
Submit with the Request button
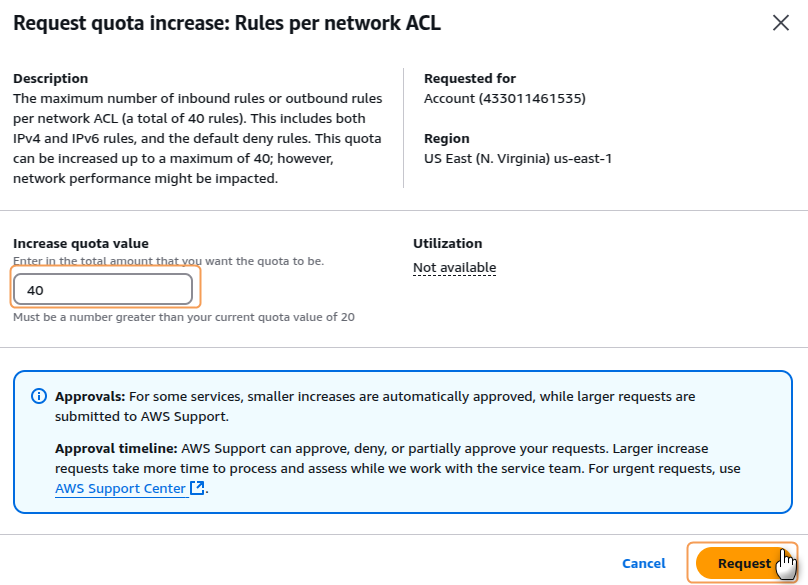742,563
